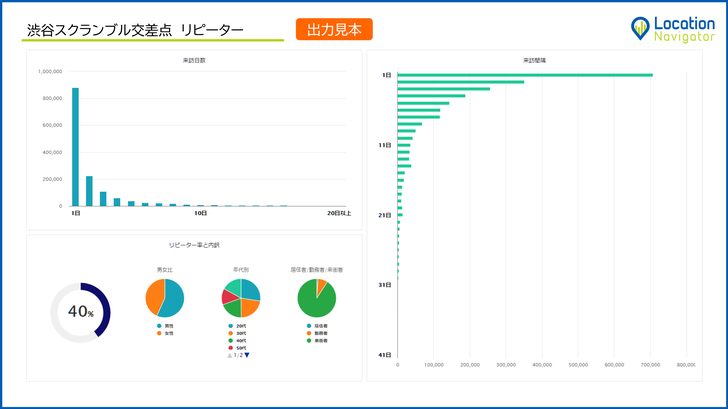Click the 400,000 y-axis label of 来訪日数

tap(52, 152)
